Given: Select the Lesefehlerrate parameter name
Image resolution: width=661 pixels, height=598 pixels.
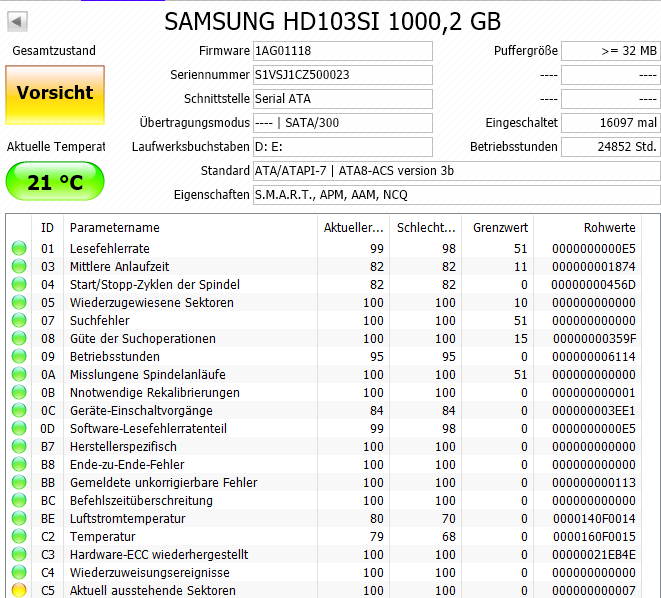Looking at the screenshot, I should pyautogui.click(x=110, y=249).
